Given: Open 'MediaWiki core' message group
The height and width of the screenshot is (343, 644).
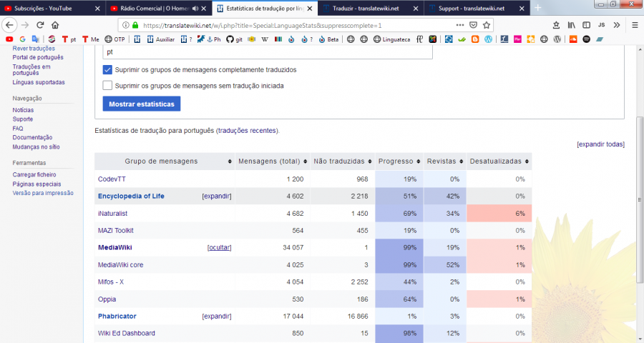Looking at the screenshot, I should coord(120,264).
